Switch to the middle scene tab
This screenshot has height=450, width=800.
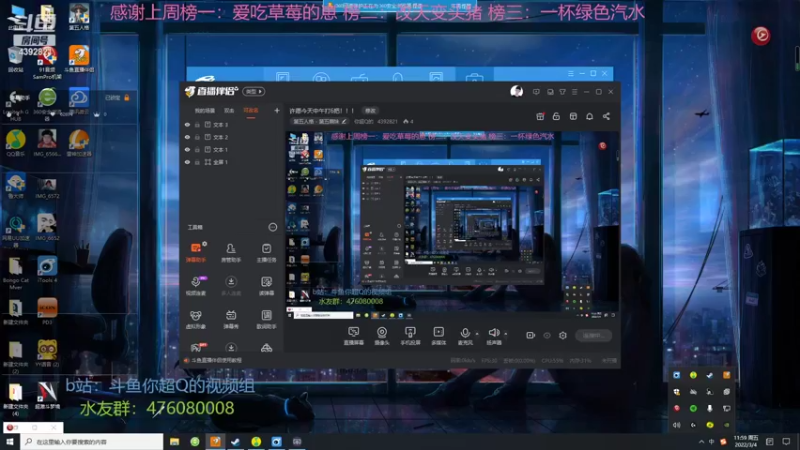pos(229,111)
